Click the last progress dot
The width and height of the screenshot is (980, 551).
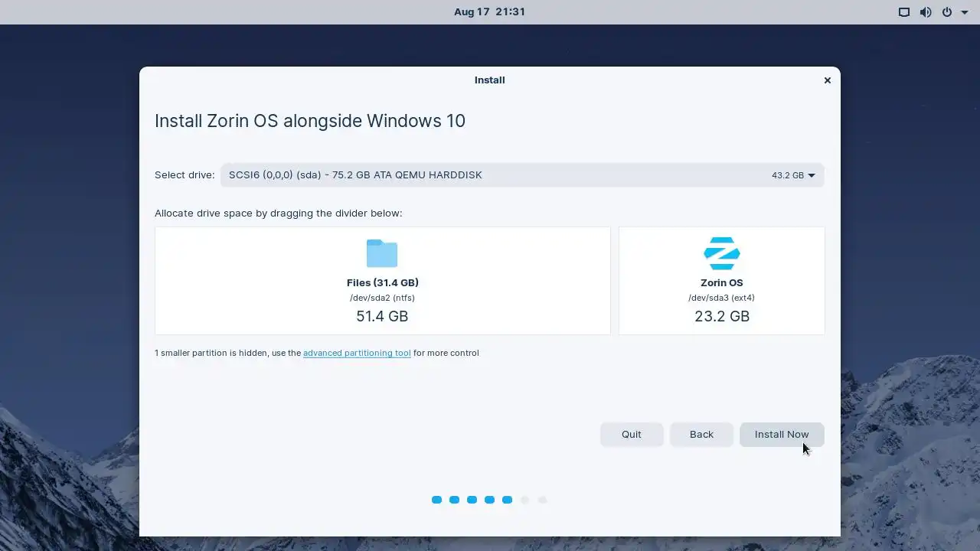pos(542,500)
